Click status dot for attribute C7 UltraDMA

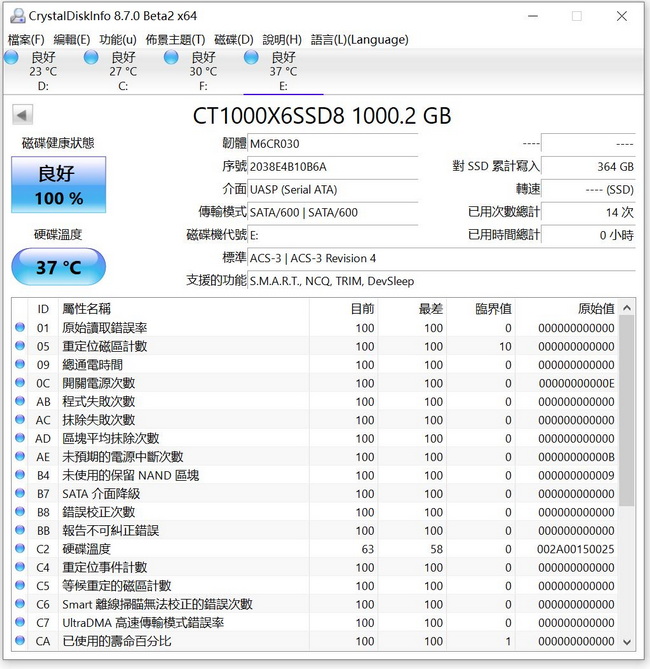click(20, 622)
